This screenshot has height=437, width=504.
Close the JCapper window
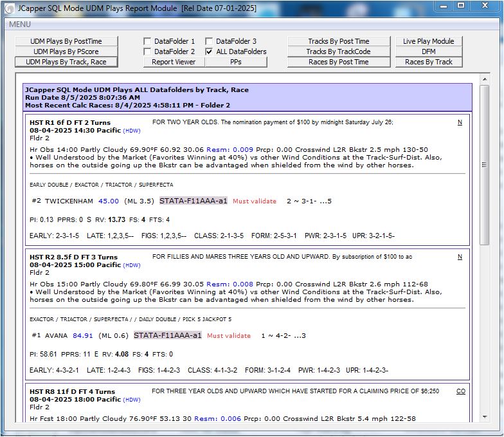coord(485,6)
